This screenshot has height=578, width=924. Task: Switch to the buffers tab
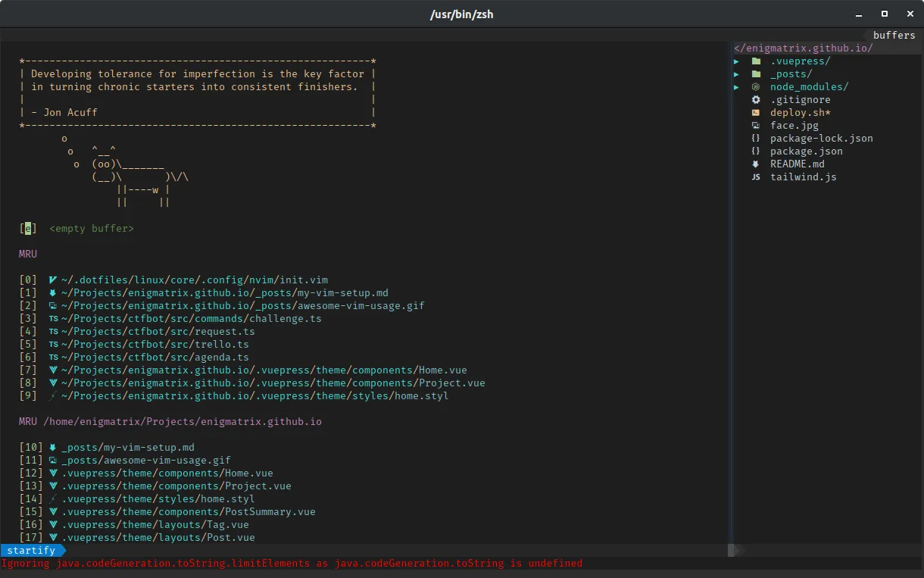(894, 35)
